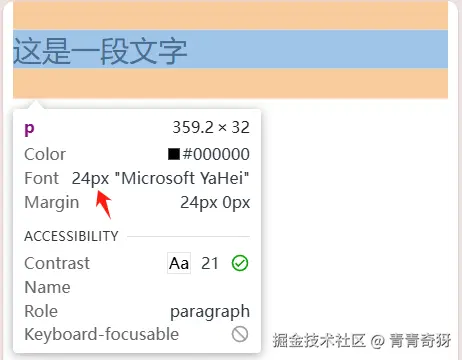Click the bottom orange margin area
This screenshot has width=462, height=360.
point(230,83)
